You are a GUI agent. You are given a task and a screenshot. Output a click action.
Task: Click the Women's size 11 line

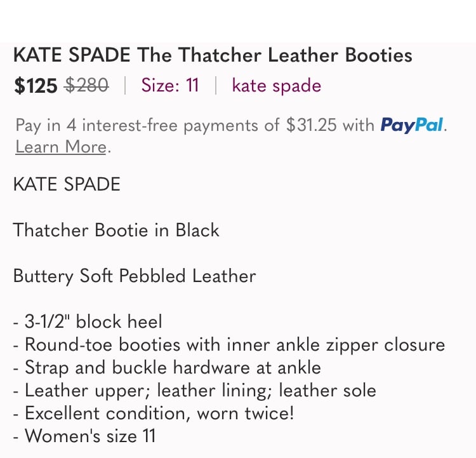coord(84,436)
